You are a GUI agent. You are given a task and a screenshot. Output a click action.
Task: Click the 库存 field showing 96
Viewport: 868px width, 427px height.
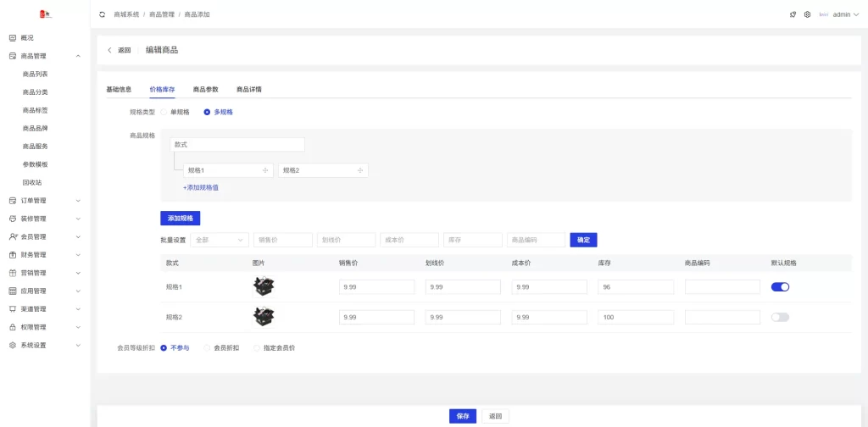[x=636, y=287]
